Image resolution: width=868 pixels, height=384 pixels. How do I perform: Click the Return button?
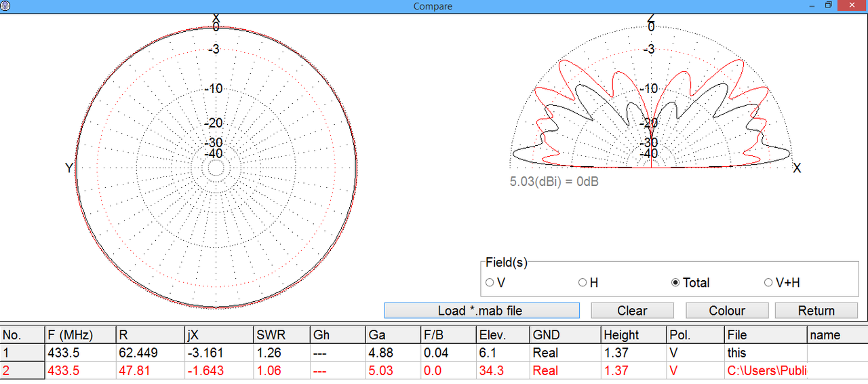pos(816,311)
